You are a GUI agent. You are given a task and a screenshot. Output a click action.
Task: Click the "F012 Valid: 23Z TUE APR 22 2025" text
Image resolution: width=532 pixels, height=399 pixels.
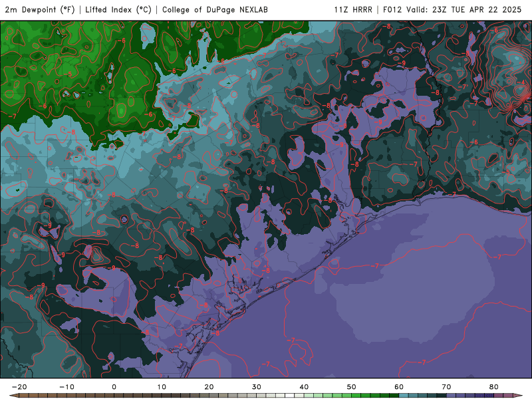(452, 9)
